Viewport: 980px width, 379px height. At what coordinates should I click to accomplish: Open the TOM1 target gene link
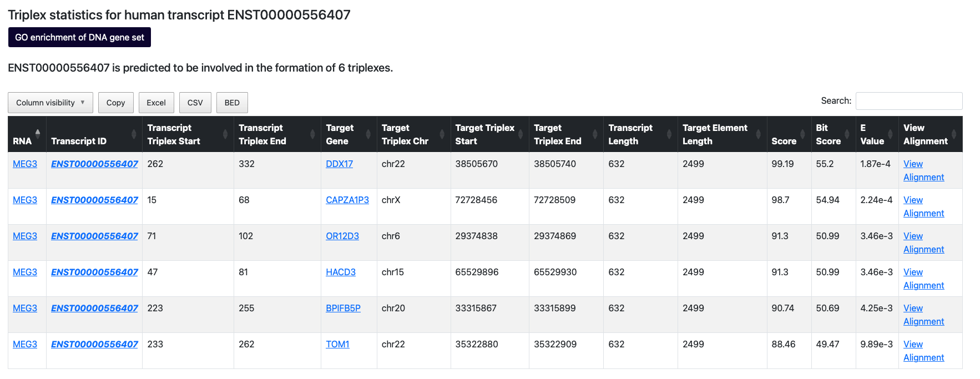click(x=337, y=344)
